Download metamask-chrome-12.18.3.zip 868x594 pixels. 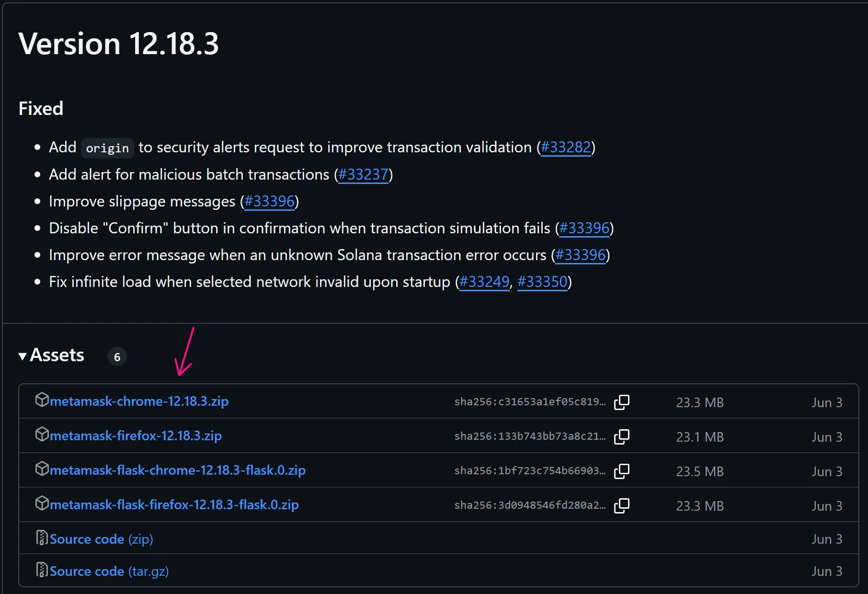pos(139,401)
